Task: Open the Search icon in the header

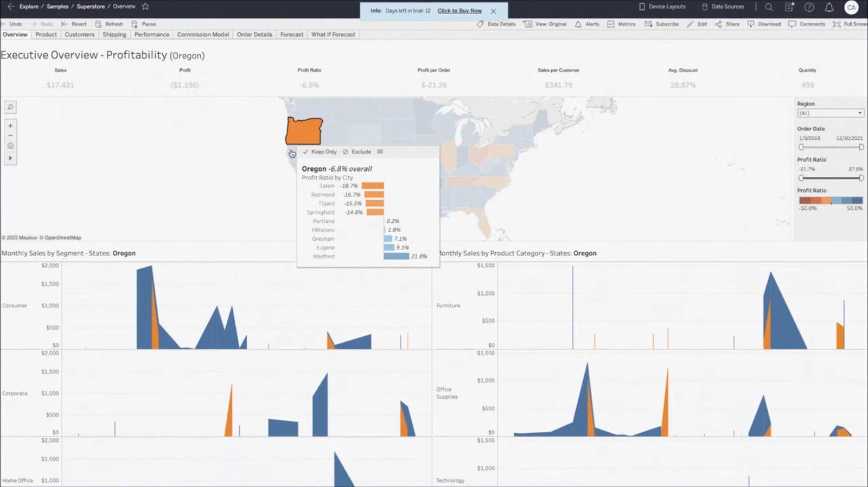Action: pos(769,7)
